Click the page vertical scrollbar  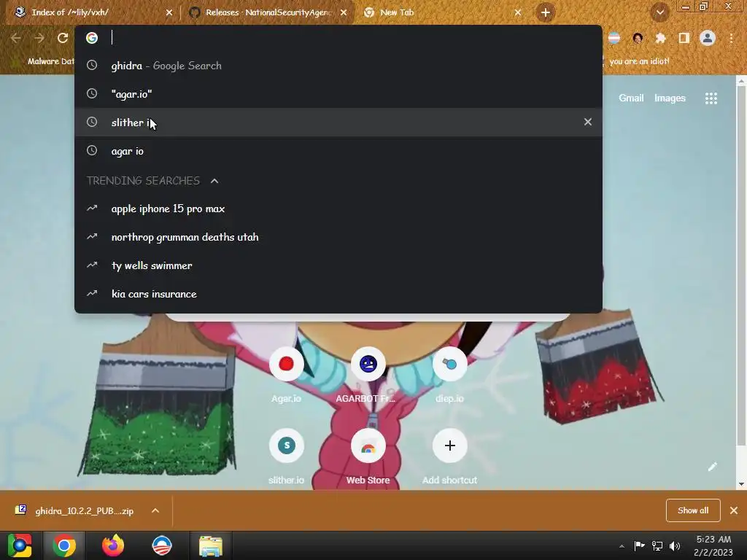741,267
